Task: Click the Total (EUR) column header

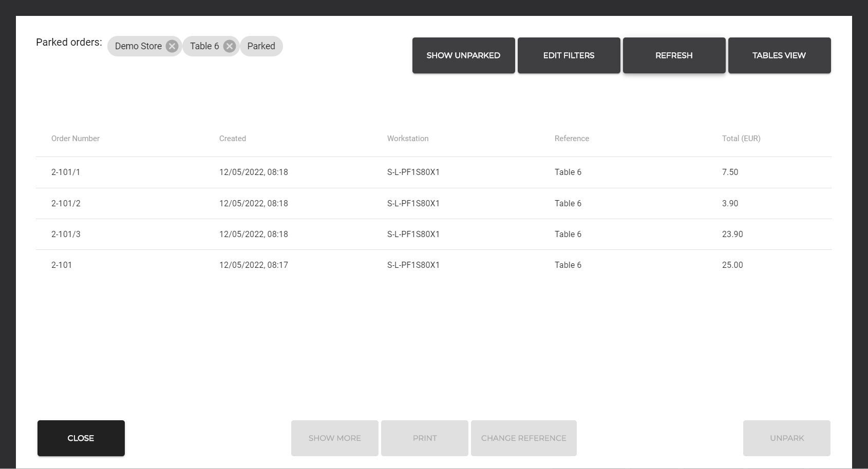Action: tap(741, 139)
